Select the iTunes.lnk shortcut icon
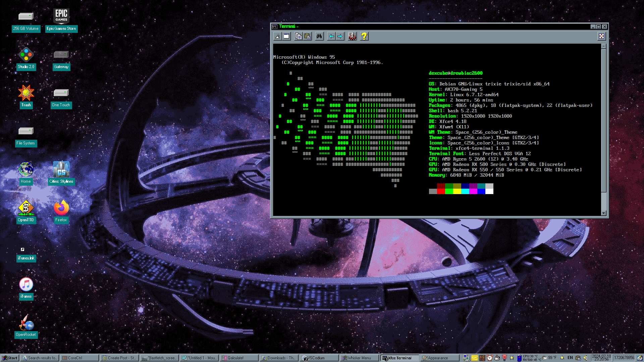644x362 pixels. (x=26, y=255)
